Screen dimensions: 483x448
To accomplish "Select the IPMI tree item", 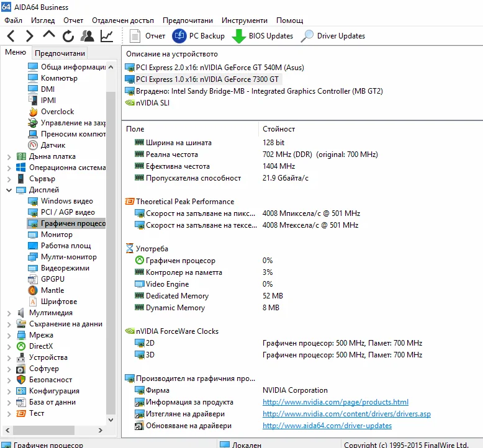I will coord(42,101).
